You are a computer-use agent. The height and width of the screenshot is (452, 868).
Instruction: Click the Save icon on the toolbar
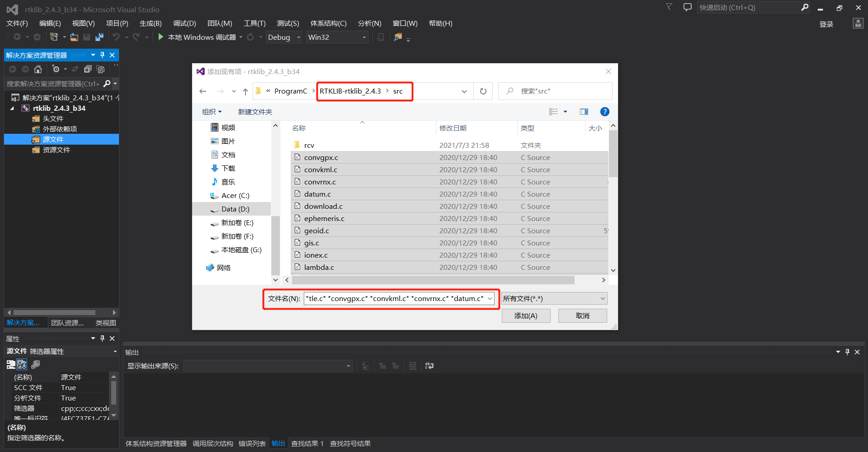point(87,37)
